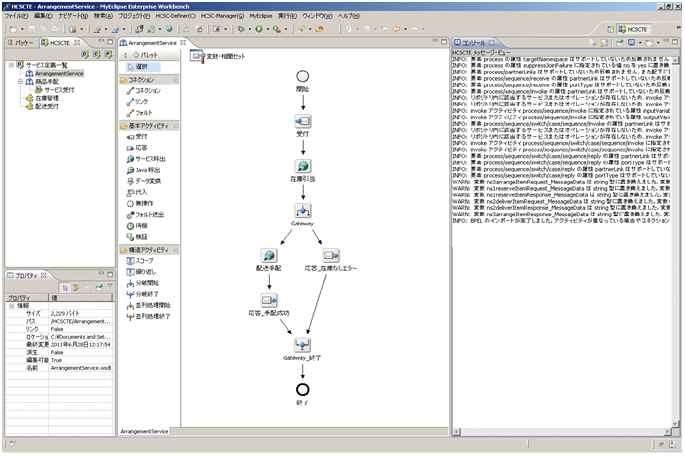
Task: Select the サービス呼出 activity in palette
Action: click(x=150, y=160)
